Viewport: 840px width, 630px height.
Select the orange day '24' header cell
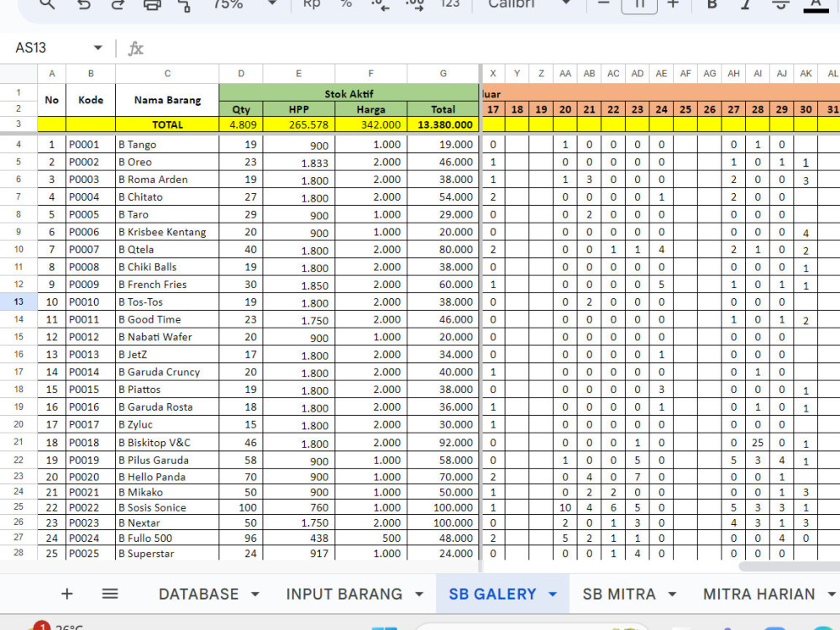coord(661,109)
